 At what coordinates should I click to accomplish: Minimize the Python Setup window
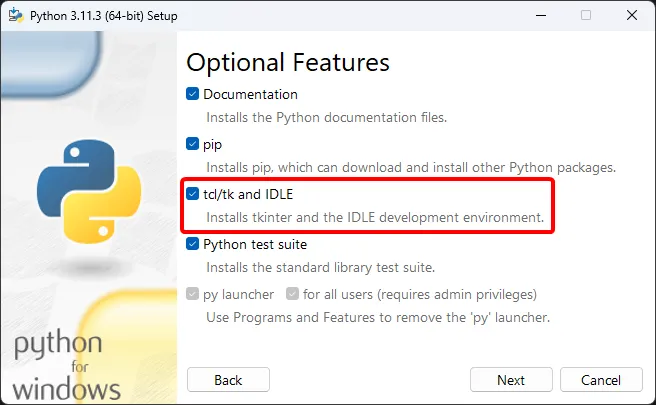pos(540,15)
